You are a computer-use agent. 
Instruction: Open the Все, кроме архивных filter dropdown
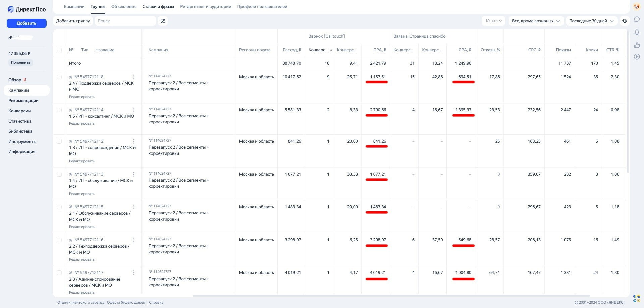[x=536, y=21]
